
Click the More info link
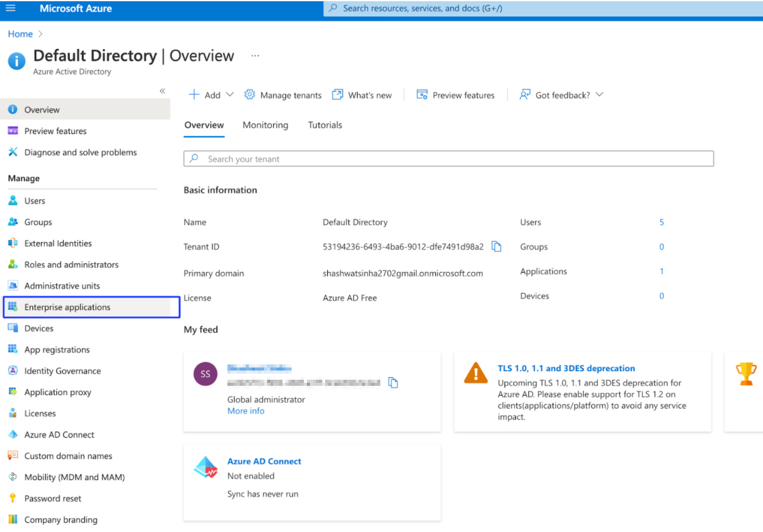(246, 411)
